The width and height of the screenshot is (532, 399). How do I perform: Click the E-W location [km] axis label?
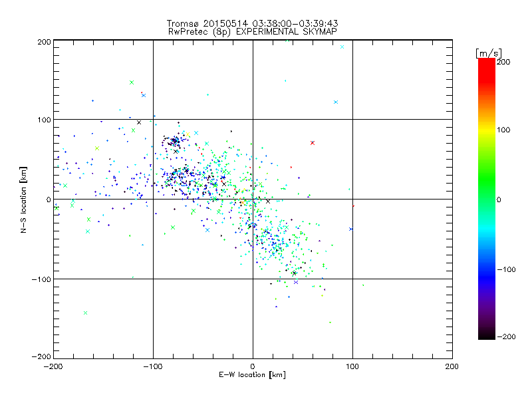[x=252, y=375]
